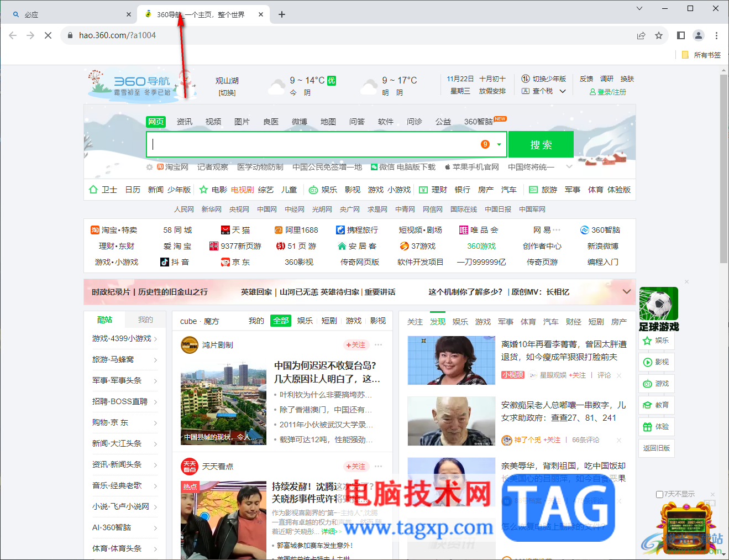Open 抖音 site shortcut
This screenshot has width=729, height=560.
point(175,262)
